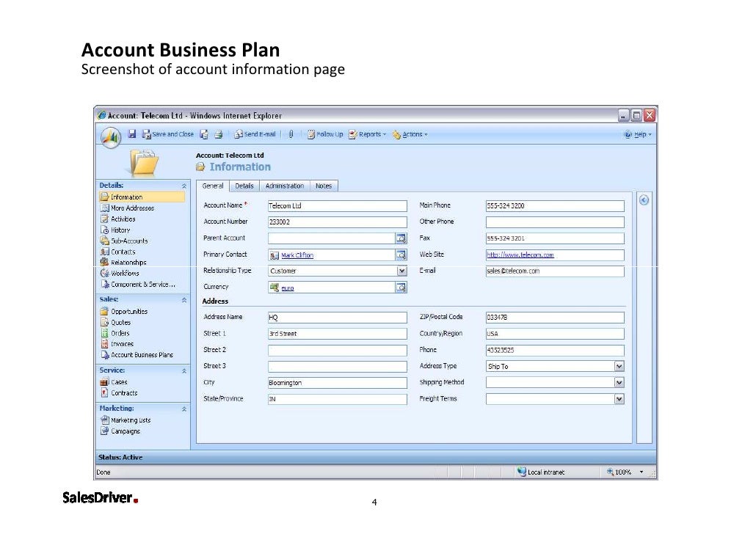The width and height of the screenshot is (756, 534).
Task: Open Relationships in sidebar
Action: pos(123,263)
